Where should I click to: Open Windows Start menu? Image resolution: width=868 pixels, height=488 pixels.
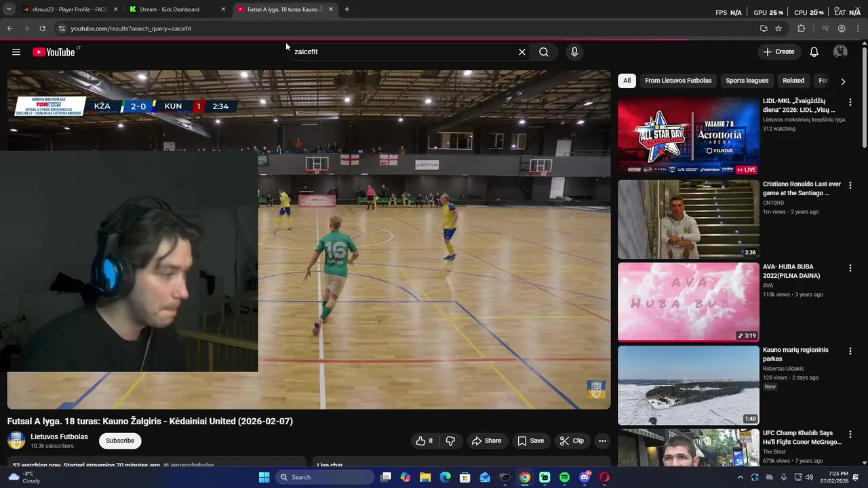coord(264,477)
